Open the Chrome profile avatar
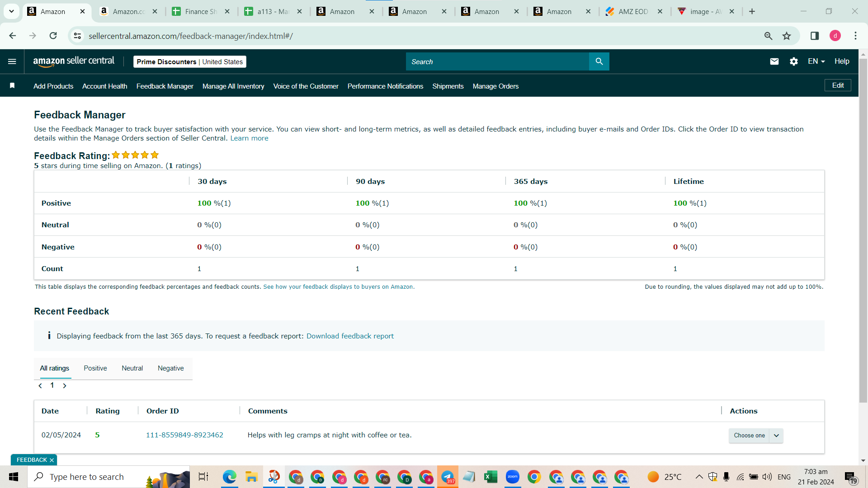The height and width of the screenshot is (488, 868). [835, 36]
